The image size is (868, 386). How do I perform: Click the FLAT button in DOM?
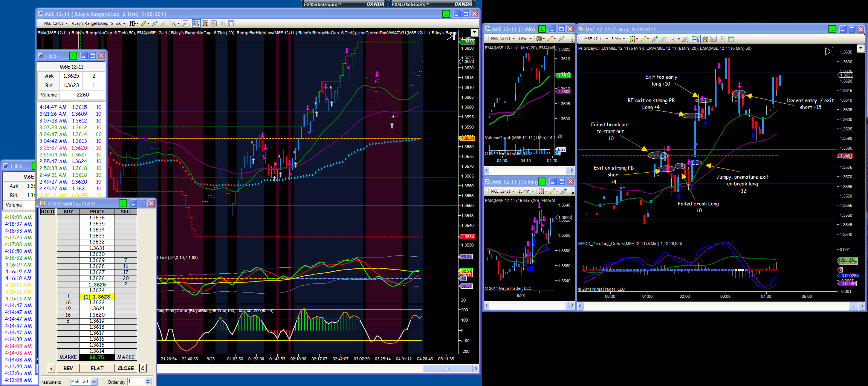click(97, 368)
